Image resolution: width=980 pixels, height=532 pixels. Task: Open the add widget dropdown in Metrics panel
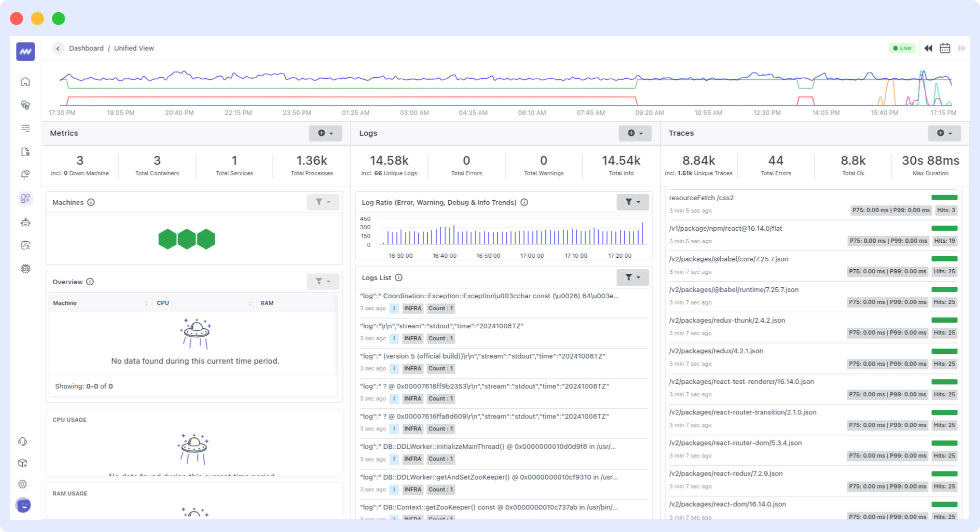325,133
